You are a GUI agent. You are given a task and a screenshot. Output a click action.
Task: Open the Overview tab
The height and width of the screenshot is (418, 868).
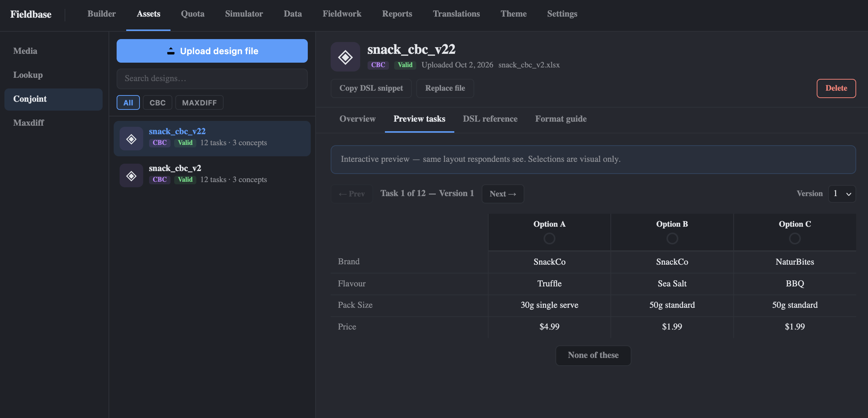[358, 119]
